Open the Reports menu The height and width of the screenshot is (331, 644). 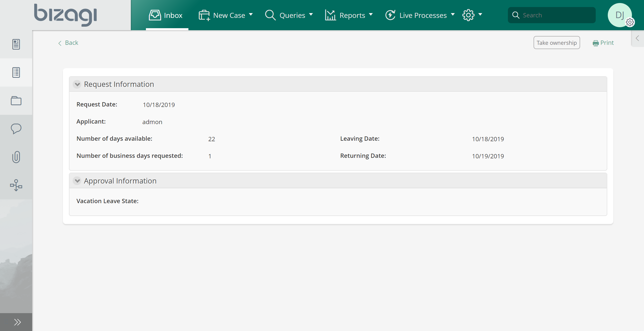349,15
